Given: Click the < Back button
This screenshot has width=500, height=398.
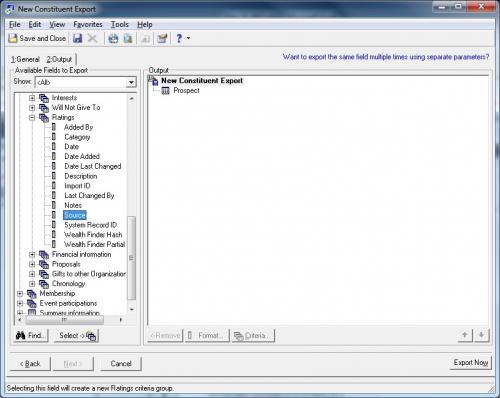Looking at the screenshot, I should tap(30, 364).
